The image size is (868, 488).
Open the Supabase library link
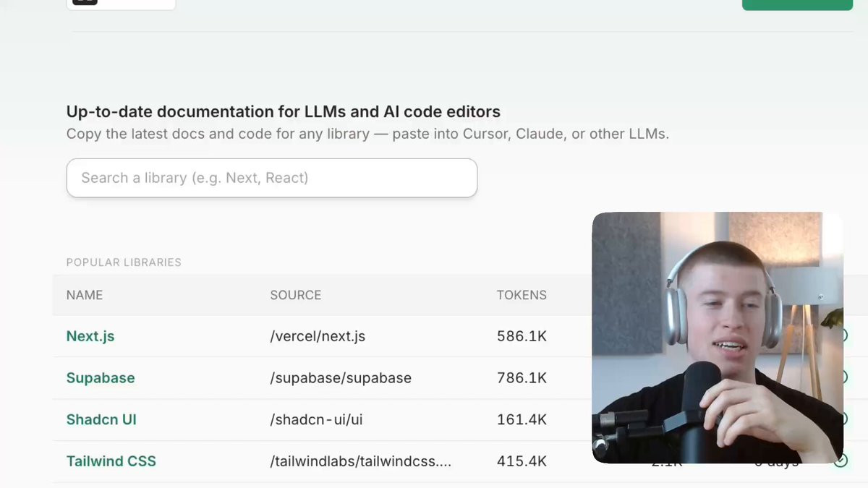click(101, 377)
